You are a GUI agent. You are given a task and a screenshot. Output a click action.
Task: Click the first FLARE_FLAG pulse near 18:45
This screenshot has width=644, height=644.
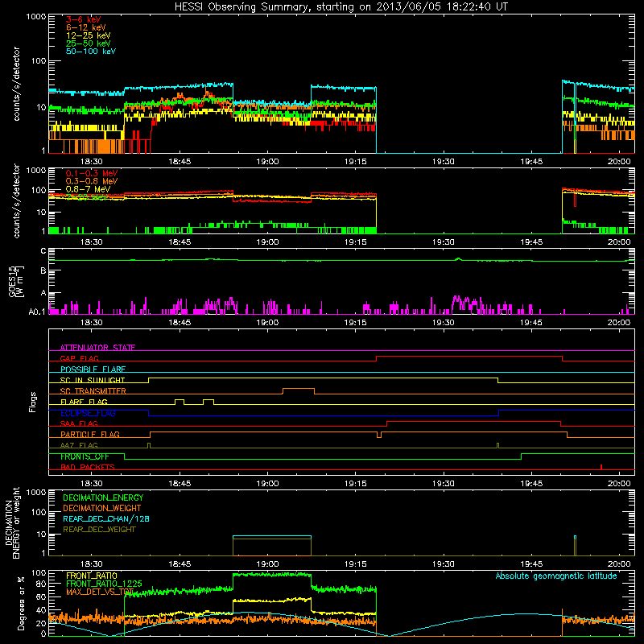pyautogui.click(x=180, y=399)
